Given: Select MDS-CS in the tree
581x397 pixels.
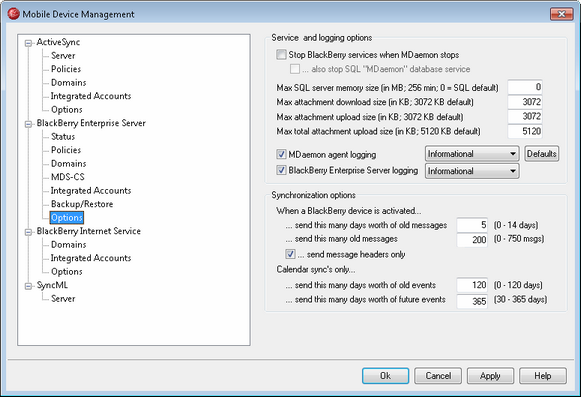Looking at the screenshot, I should click(x=68, y=177).
